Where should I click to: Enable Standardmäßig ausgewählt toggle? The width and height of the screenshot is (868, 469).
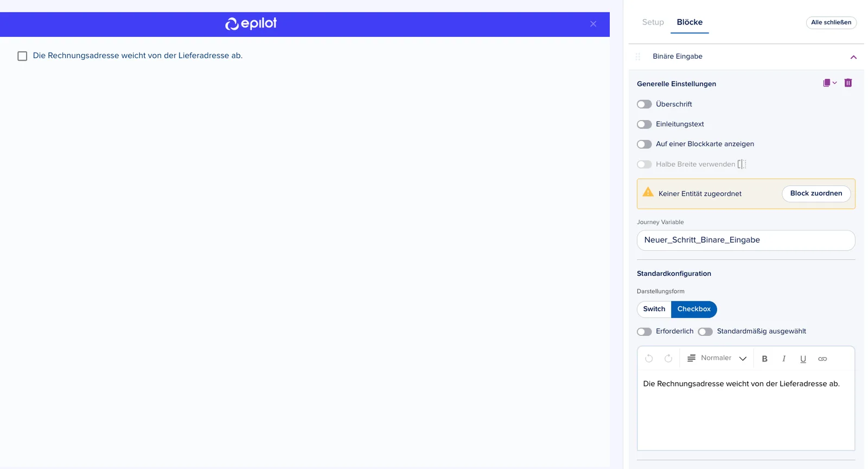[705, 332]
